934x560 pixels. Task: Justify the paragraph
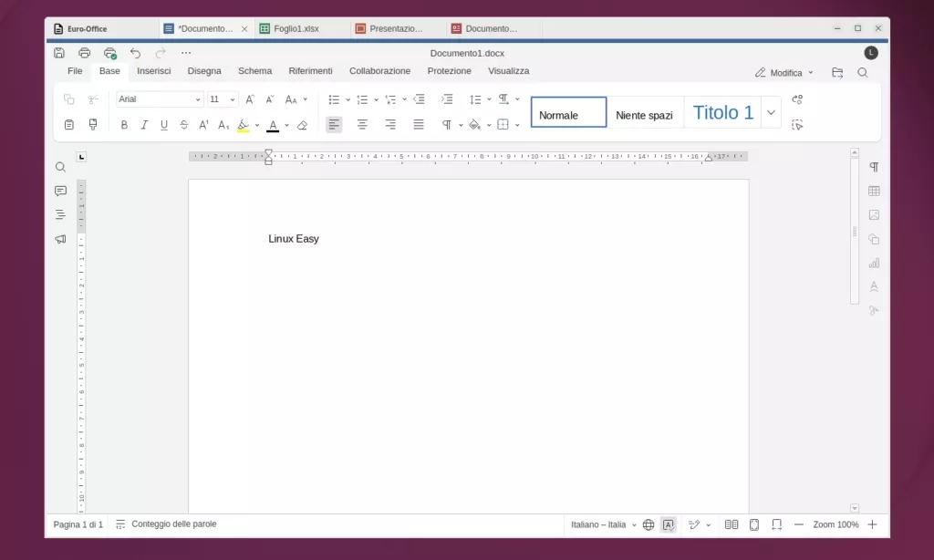419,125
